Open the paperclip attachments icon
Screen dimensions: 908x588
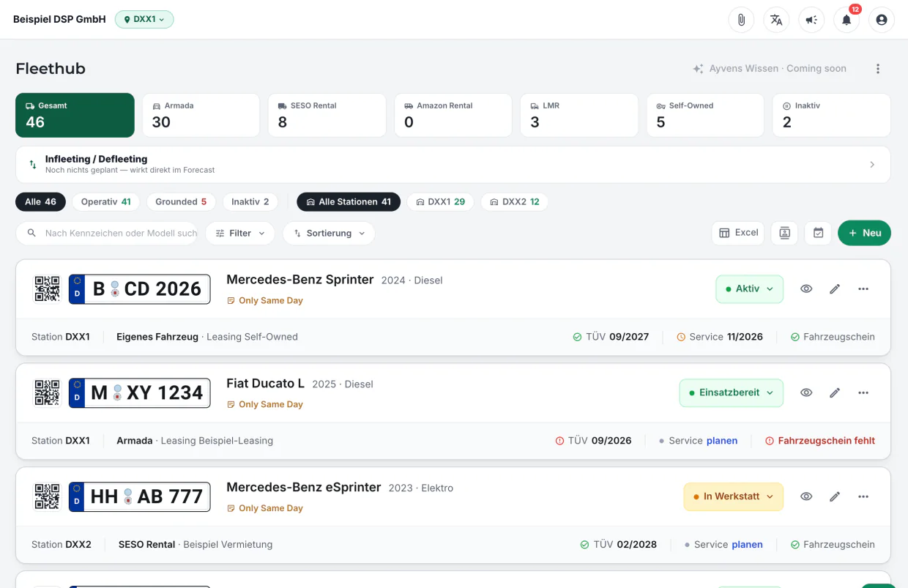tap(741, 20)
